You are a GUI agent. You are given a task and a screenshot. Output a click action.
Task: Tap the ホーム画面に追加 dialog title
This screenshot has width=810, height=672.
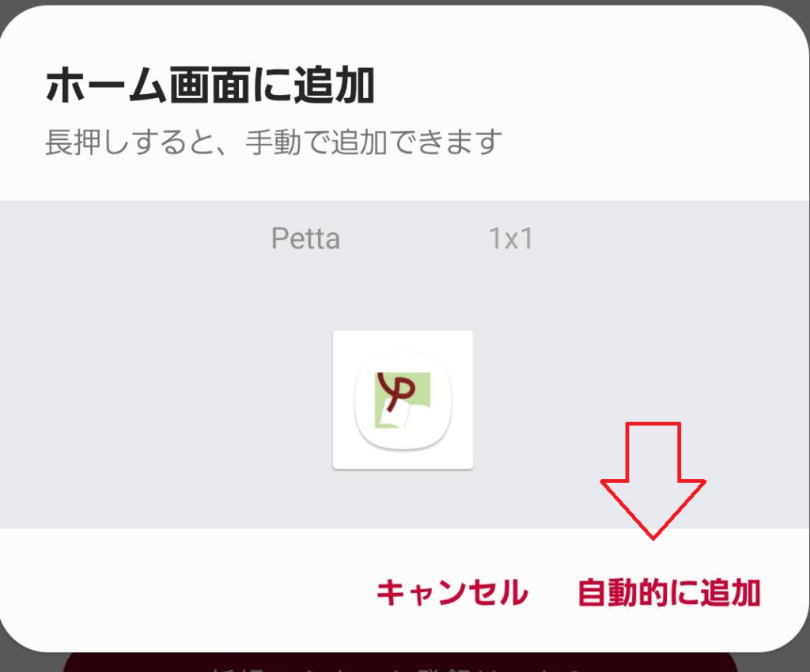(x=210, y=85)
